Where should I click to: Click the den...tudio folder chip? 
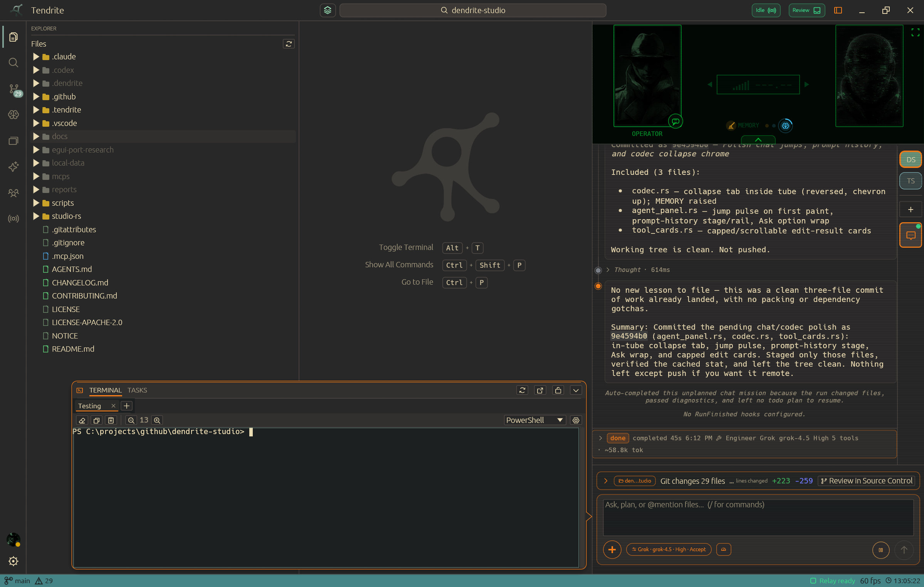[635, 481]
